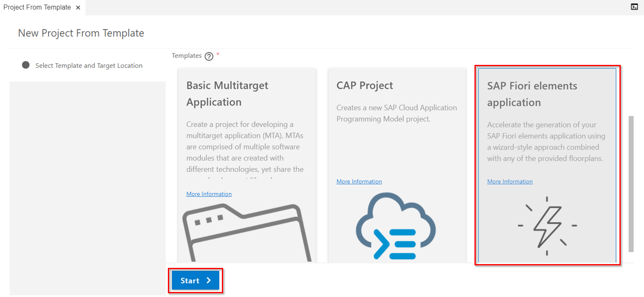Click the vertical scrollbar of templates list

point(631,184)
